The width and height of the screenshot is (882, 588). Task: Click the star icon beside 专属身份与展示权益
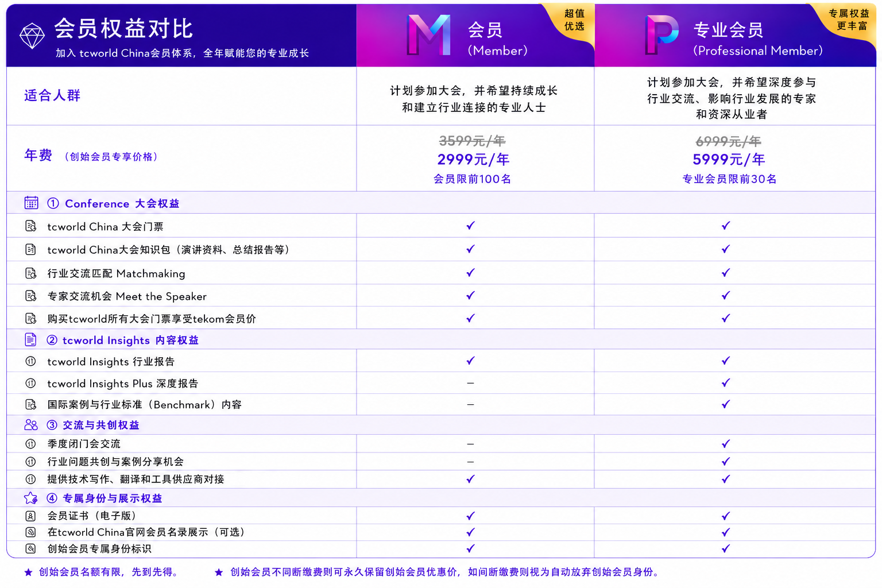click(30, 498)
